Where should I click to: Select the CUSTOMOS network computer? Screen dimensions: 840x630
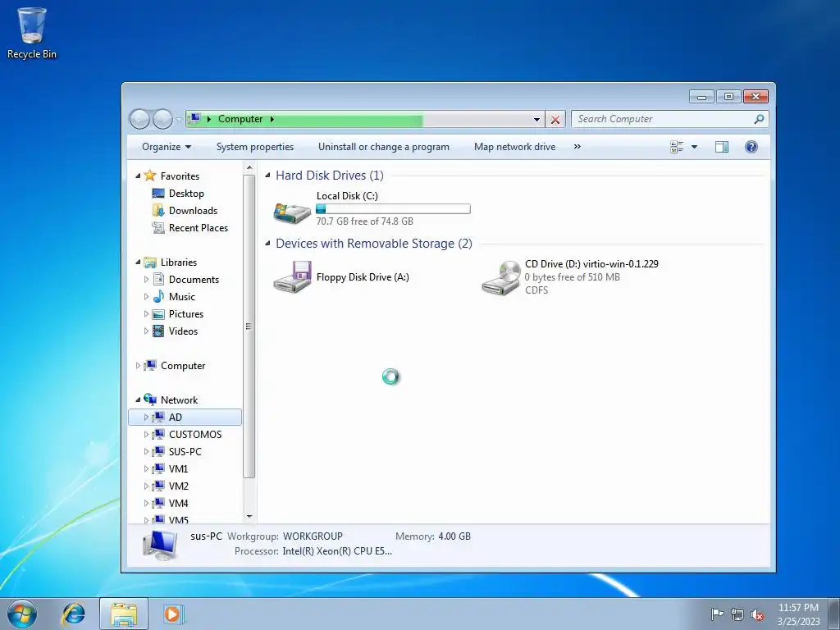pos(195,435)
